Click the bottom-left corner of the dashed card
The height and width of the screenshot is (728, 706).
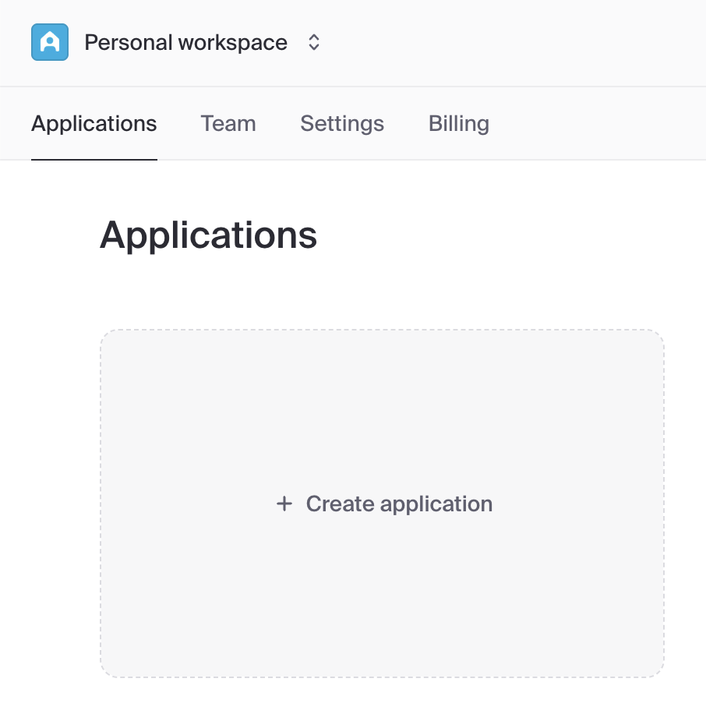click(x=105, y=672)
